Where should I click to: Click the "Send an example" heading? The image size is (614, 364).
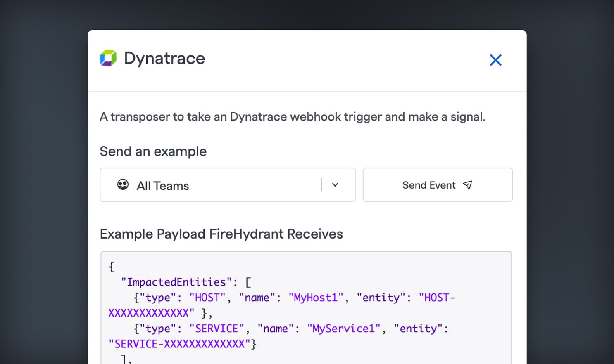(x=153, y=151)
